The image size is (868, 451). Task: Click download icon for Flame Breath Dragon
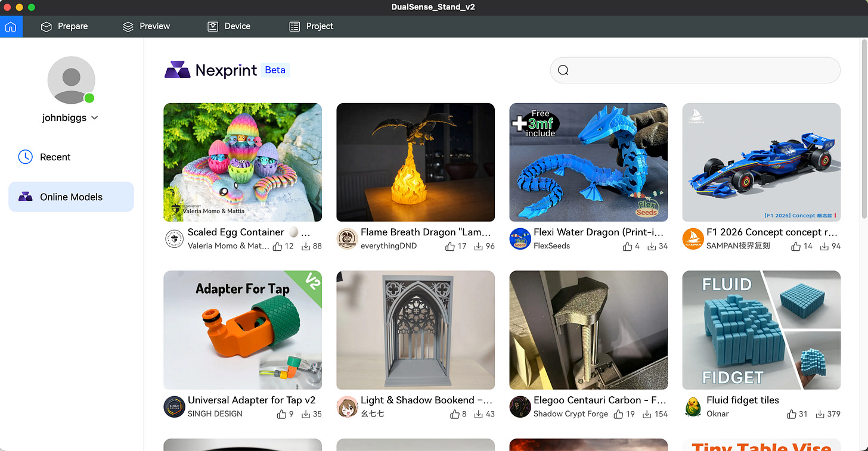click(x=479, y=246)
